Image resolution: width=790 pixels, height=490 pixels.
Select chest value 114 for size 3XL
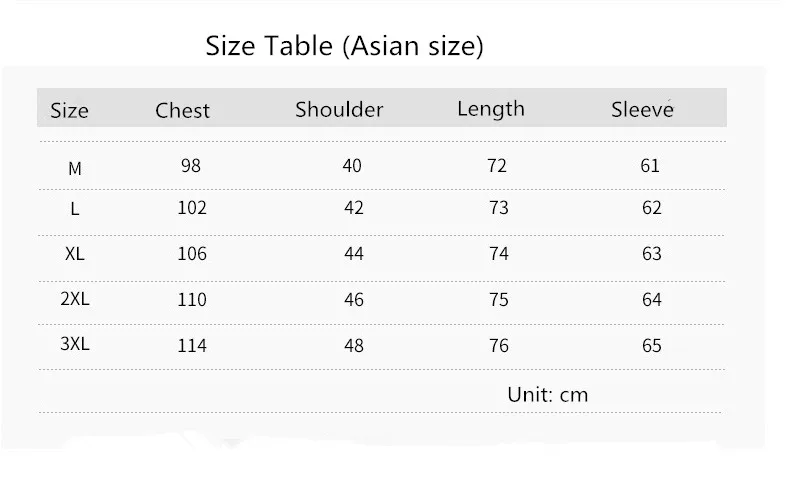point(192,345)
